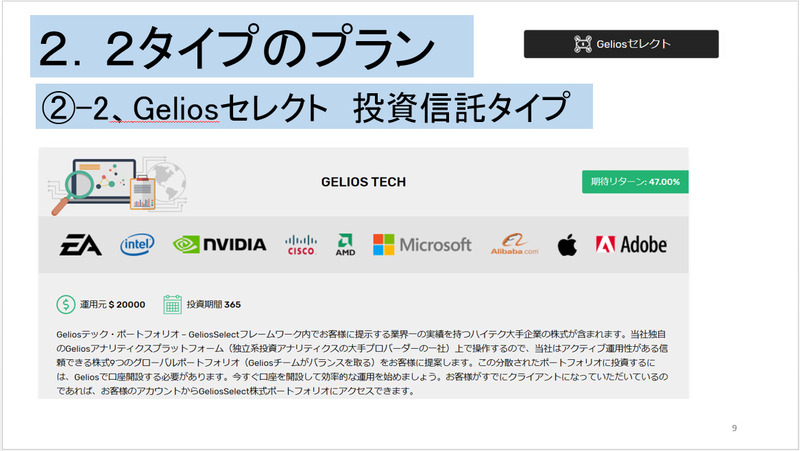Click the 投資期間 365 text
This screenshot has height=451, width=800.
pyautogui.click(x=213, y=305)
